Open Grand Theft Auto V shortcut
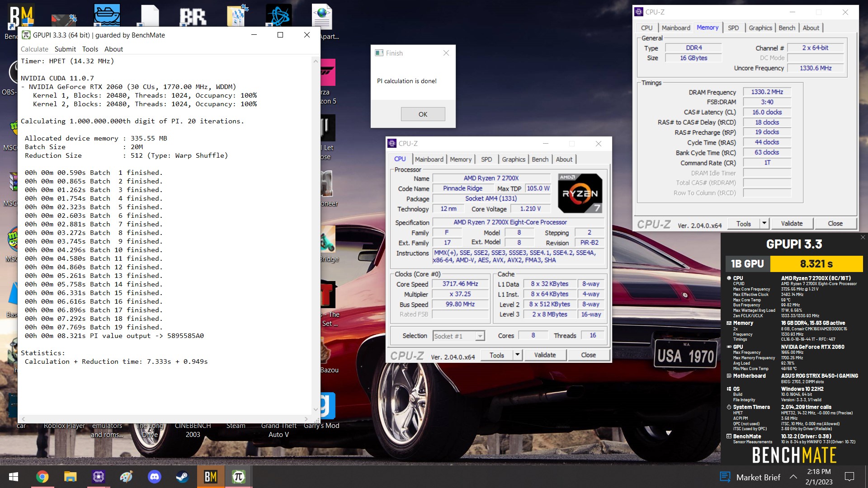This screenshot has width=868, height=488. point(278,430)
